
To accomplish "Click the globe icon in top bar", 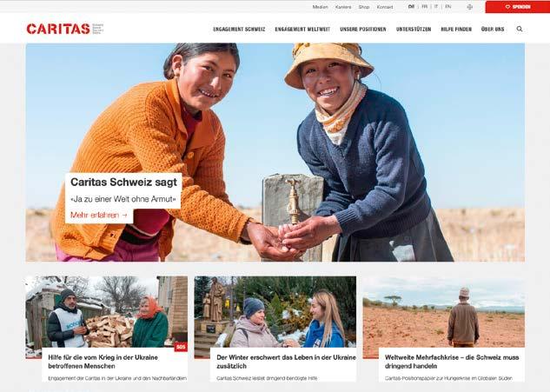I will 470,7.
